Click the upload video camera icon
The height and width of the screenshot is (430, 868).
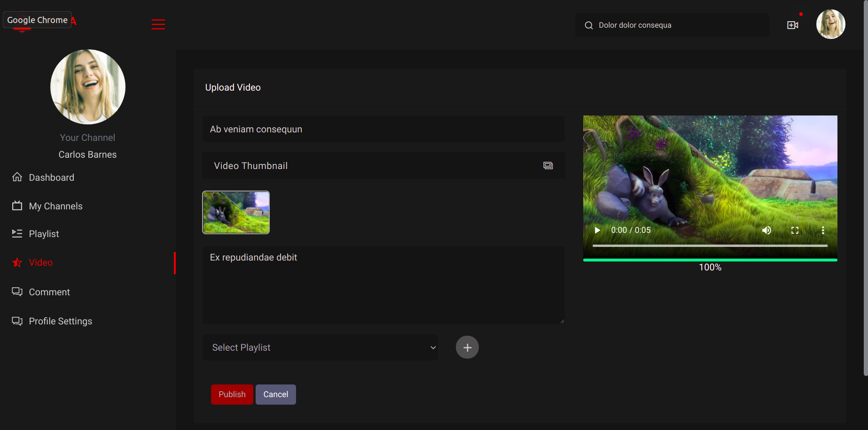(793, 25)
